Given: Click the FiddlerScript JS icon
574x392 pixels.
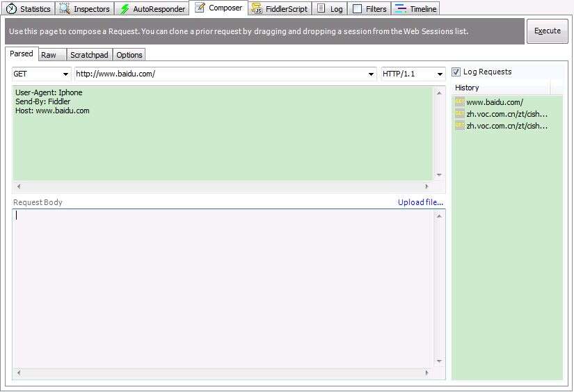Looking at the screenshot, I should click(x=257, y=8).
